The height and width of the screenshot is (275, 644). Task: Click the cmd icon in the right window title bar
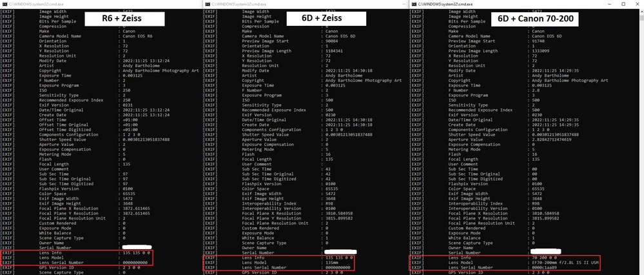(x=414, y=4)
